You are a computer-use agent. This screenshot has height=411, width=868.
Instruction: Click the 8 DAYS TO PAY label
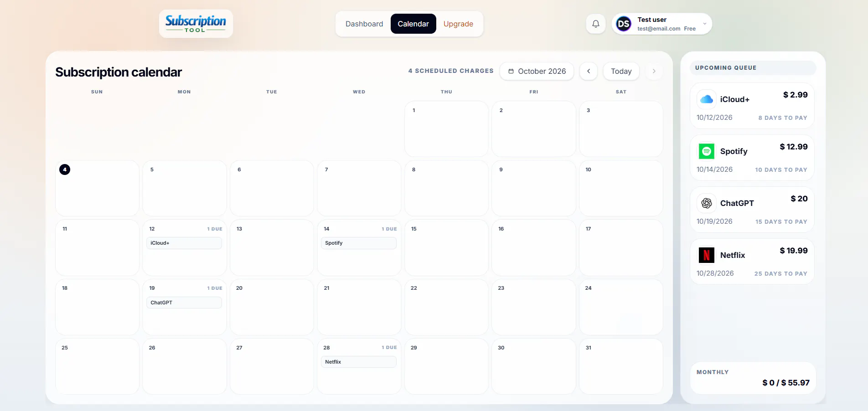783,118
